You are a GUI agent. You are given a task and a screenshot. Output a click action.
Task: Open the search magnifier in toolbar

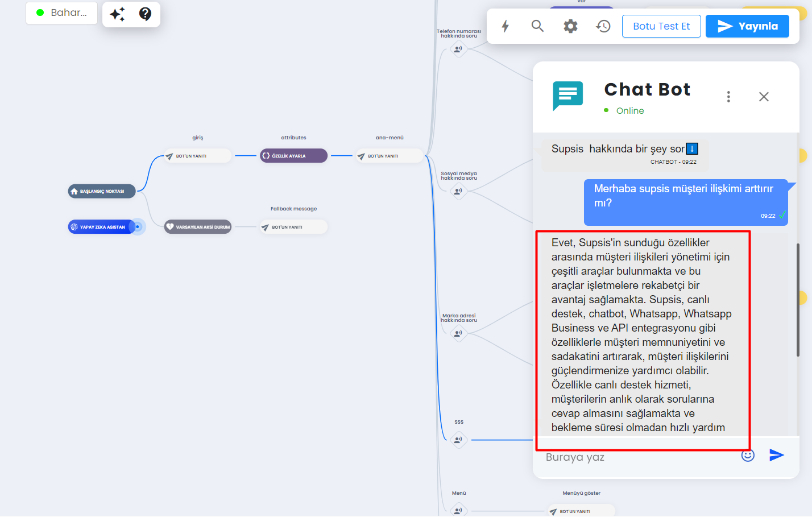pyautogui.click(x=537, y=26)
